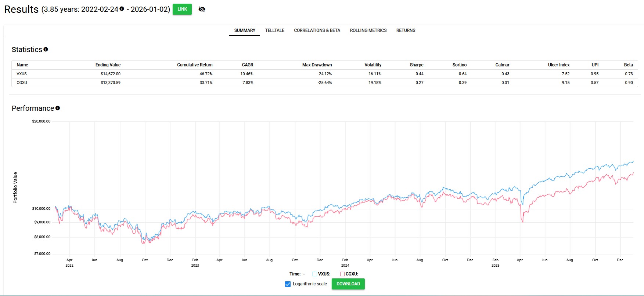Viewport: 644px width, 296px height.
Task: Toggle the CGXU pink legend box
Action: [342, 274]
